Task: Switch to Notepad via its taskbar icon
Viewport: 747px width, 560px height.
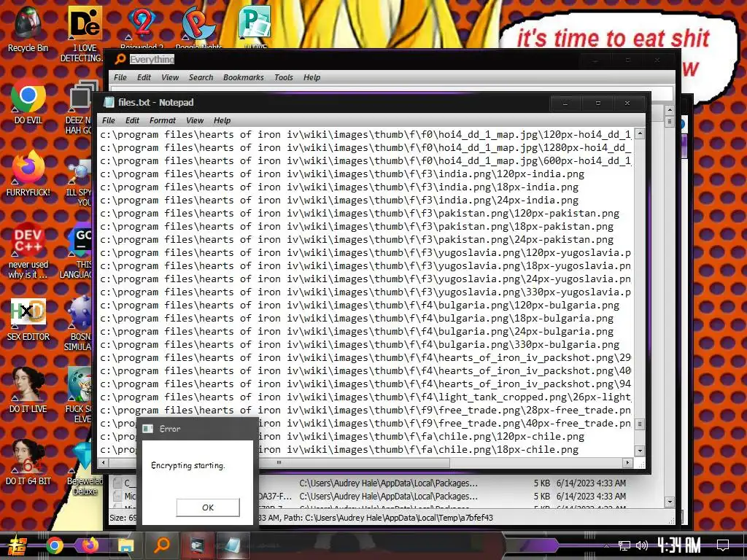Action: click(233, 545)
